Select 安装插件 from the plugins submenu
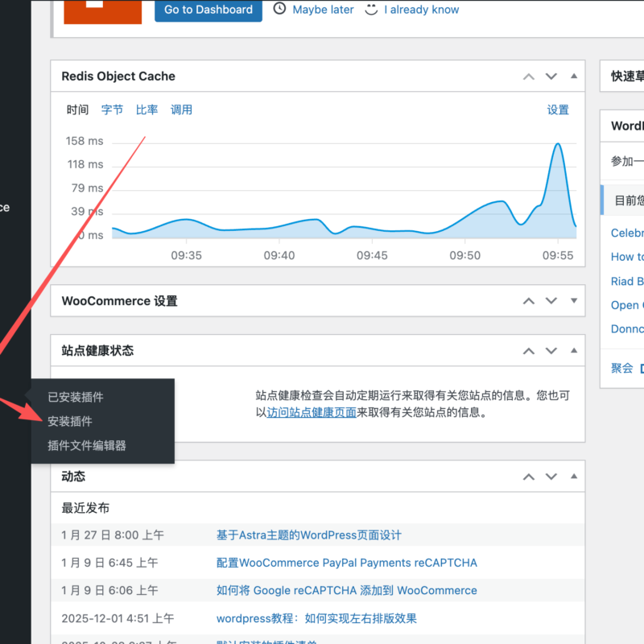644x644 pixels. [70, 421]
